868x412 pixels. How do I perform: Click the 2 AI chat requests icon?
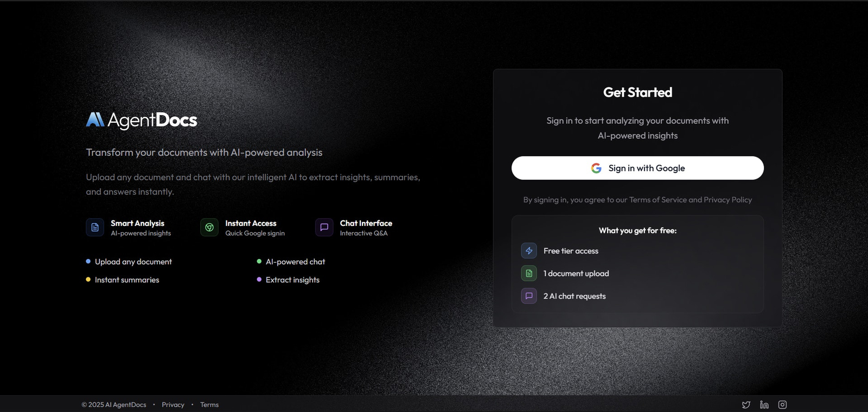pyautogui.click(x=529, y=296)
